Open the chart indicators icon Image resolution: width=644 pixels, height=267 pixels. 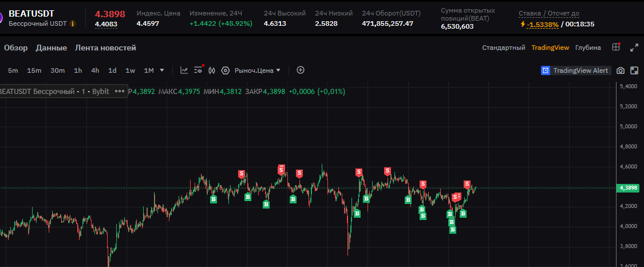tap(184, 70)
